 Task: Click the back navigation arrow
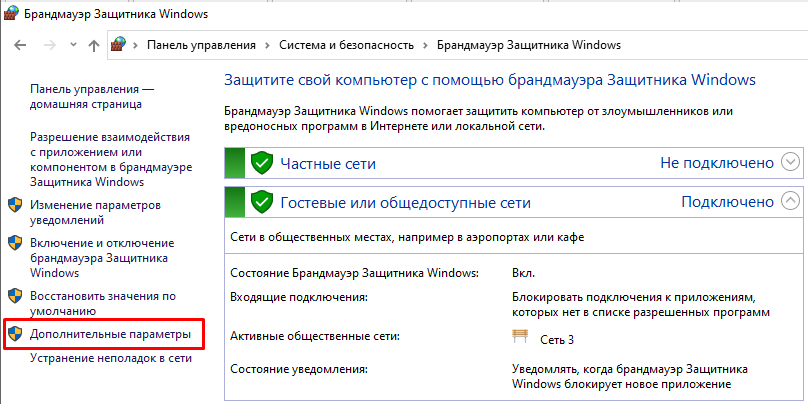point(21,46)
